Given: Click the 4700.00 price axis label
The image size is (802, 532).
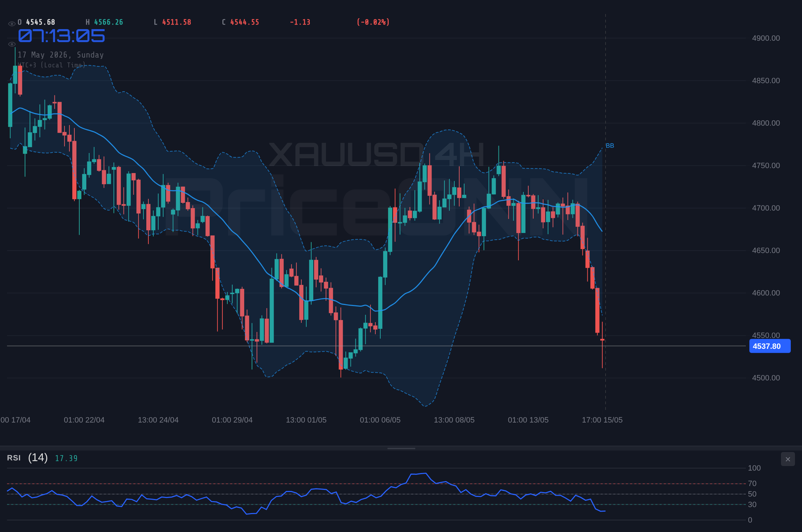Looking at the screenshot, I should 766,208.
